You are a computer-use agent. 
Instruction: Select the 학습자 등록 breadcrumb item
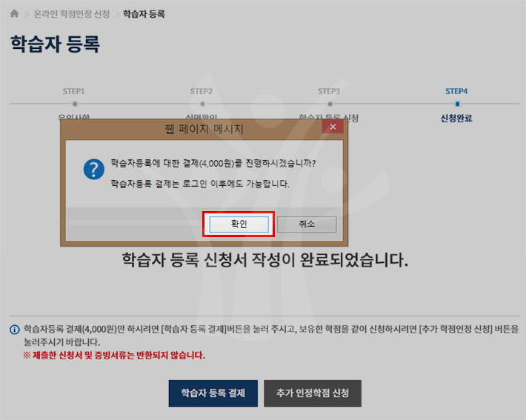(x=144, y=14)
